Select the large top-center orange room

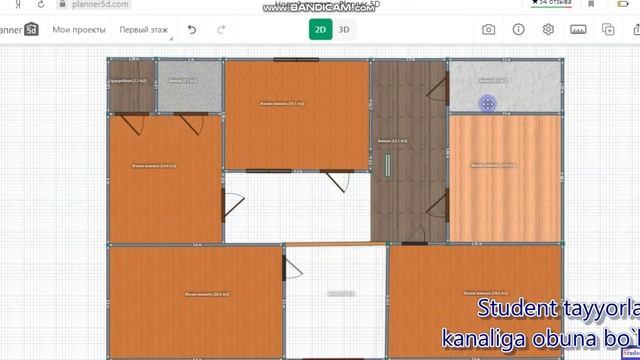297,115
